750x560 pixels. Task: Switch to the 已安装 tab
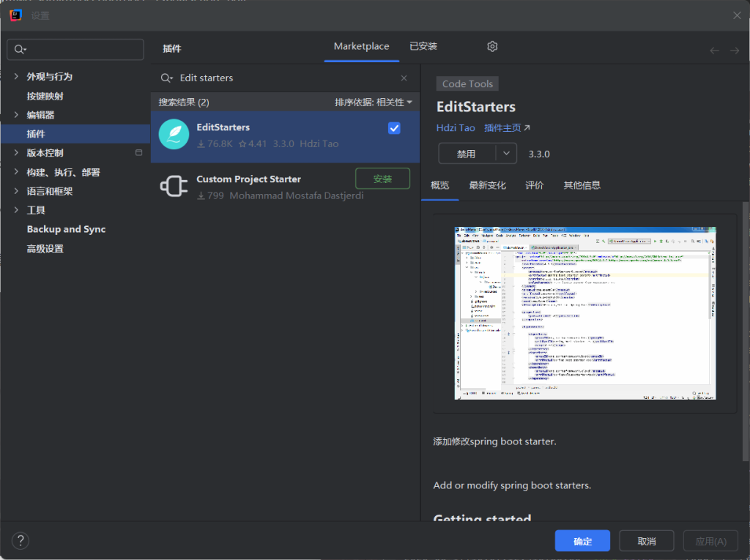pos(423,46)
